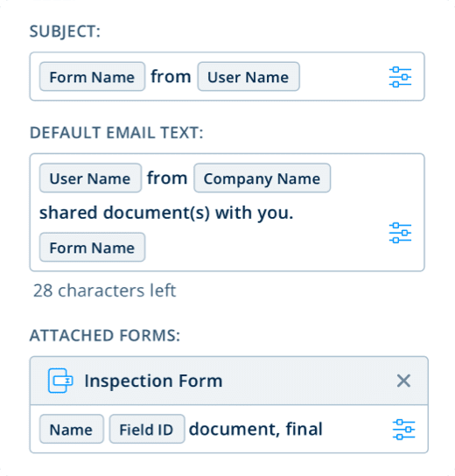Select the Form Name tag in Subject
Screen dimensions: 455x476
[92, 77]
